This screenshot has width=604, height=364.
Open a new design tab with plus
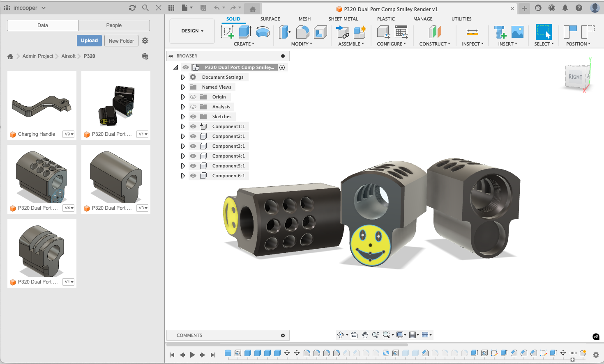click(524, 8)
